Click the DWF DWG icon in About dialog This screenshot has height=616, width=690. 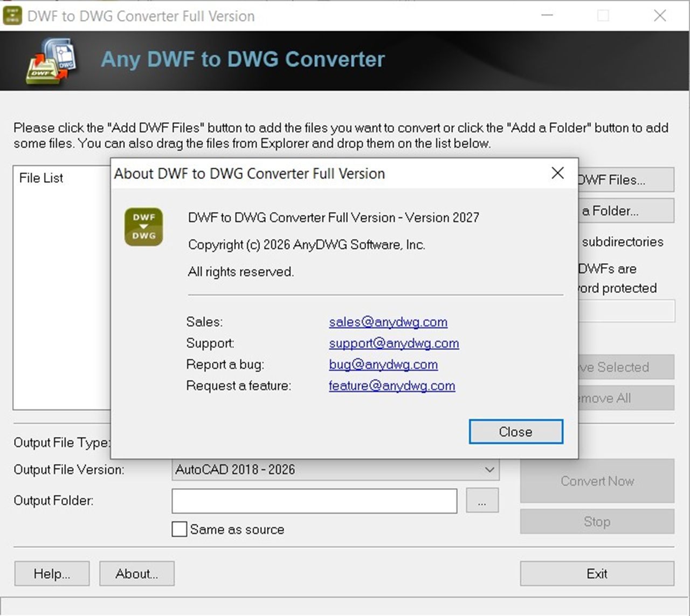pyautogui.click(x=143, y=227)
